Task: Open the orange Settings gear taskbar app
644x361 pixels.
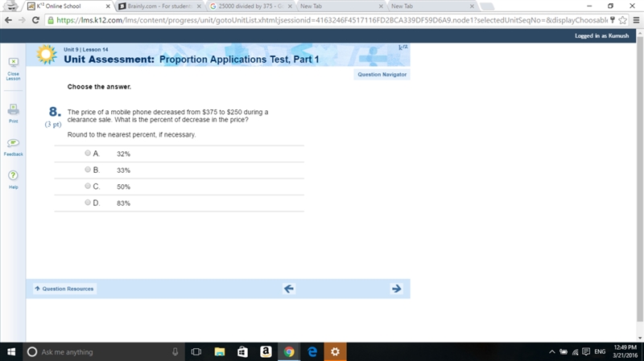Action: pos(335,352)
